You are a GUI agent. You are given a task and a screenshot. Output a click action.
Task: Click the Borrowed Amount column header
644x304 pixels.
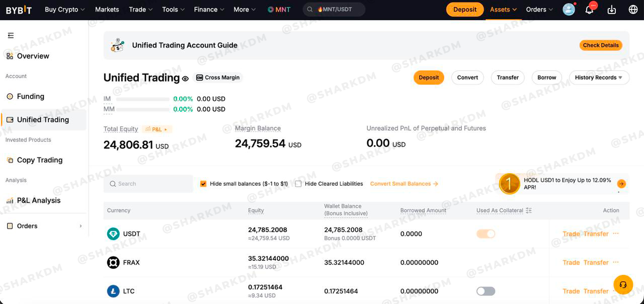(x=423, y=210)
